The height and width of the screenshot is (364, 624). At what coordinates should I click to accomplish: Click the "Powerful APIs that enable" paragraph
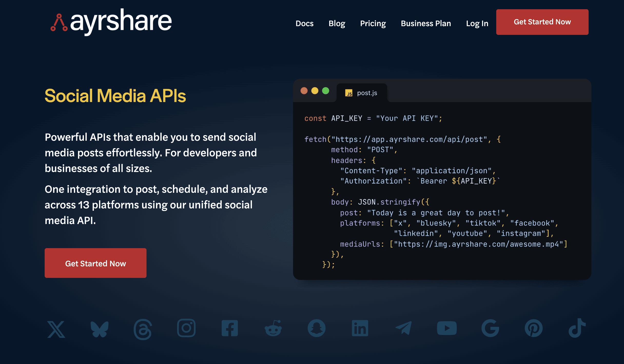(151, 153)
